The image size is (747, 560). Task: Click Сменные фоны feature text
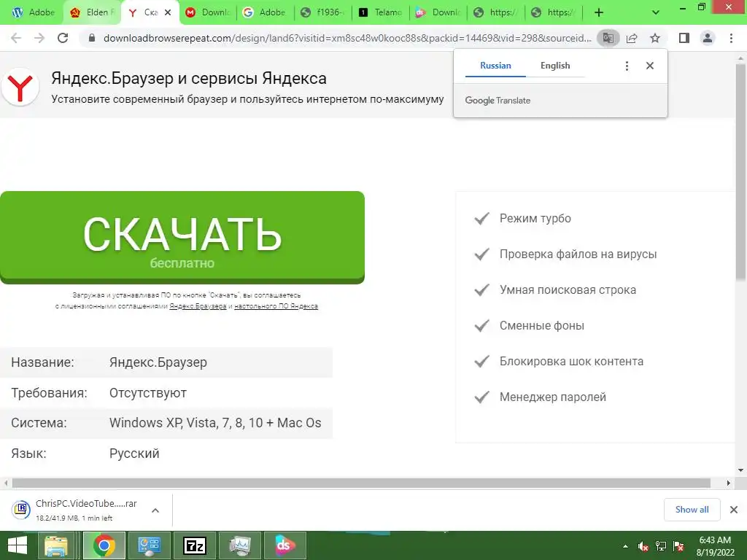point(542,325)
